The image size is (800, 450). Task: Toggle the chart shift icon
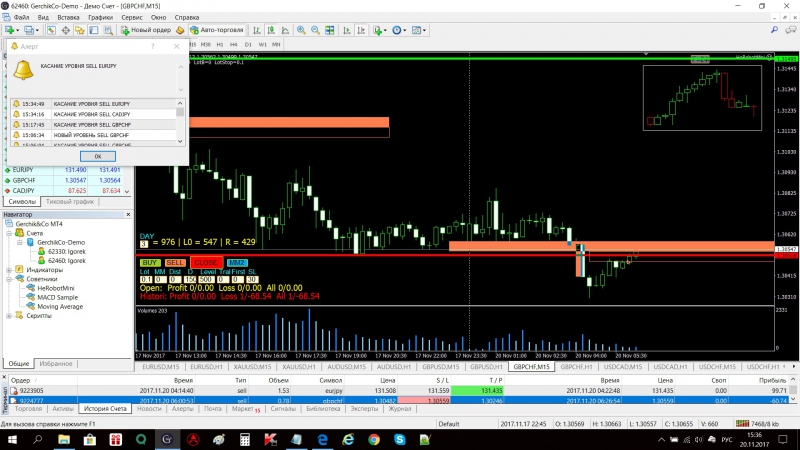tap(361, 31)
